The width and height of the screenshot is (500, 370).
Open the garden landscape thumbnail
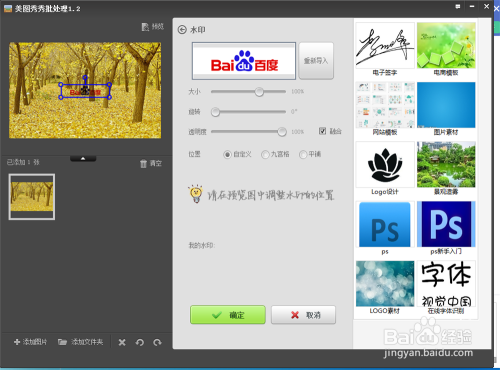pos(446,164)
